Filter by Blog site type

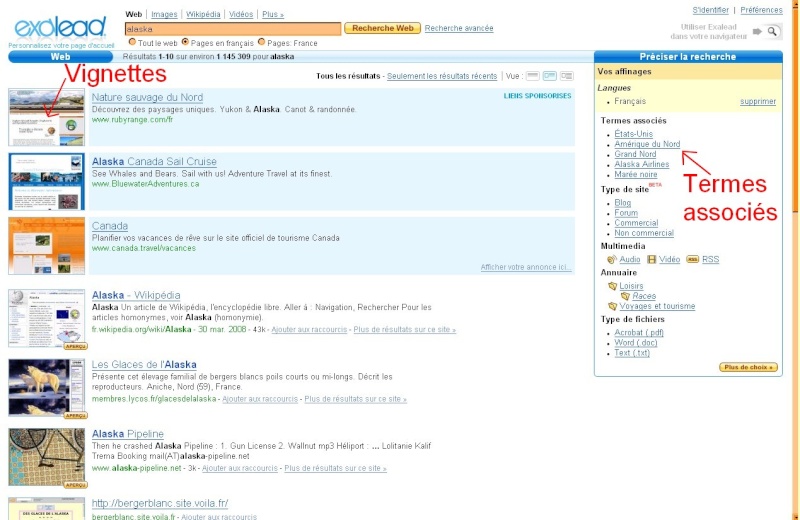click(x=622, y=203)
